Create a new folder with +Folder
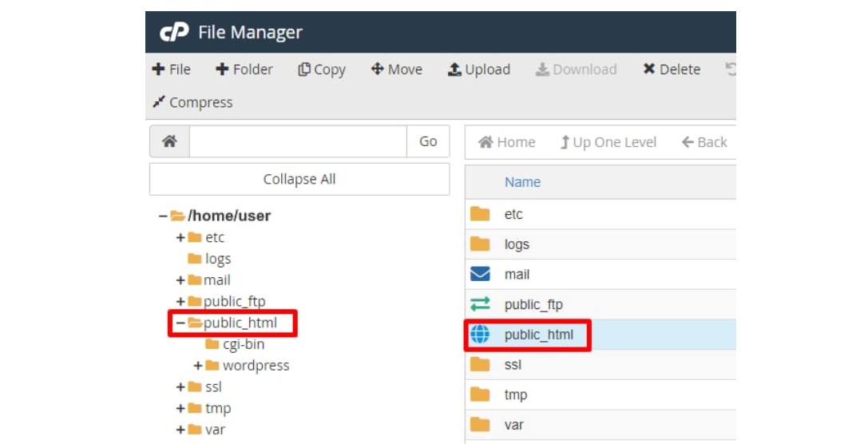 [x=244, y=69]
